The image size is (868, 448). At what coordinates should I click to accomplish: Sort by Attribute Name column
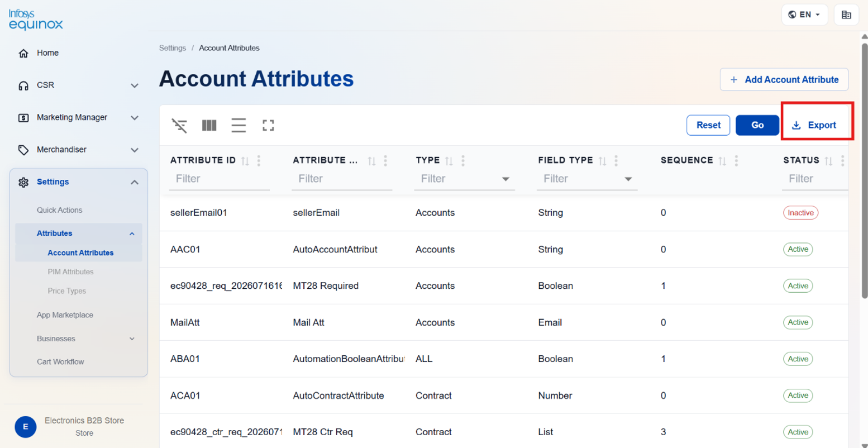coord(371,161)
